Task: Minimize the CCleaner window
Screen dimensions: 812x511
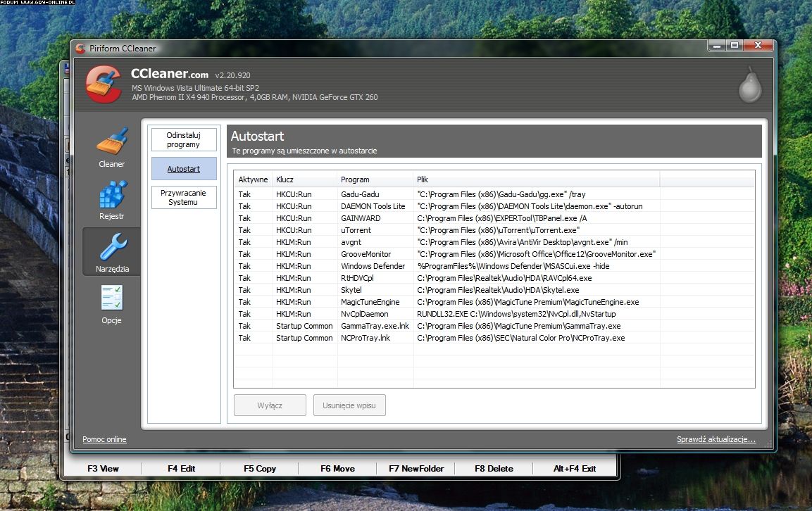Action: pos(717,46)
